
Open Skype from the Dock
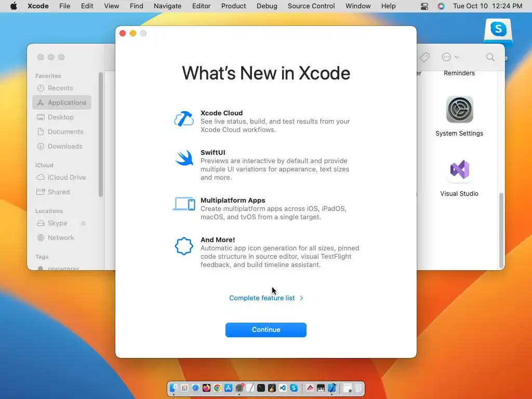coord(294,388)
